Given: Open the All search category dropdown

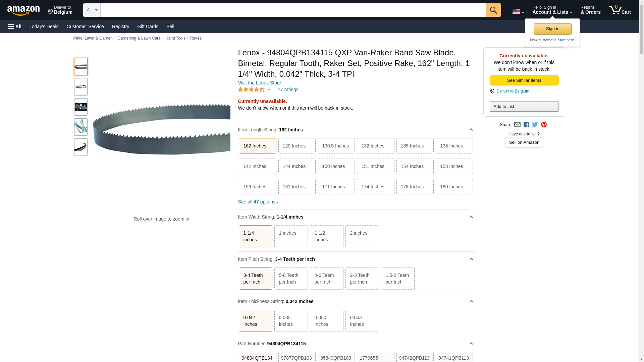Looking at the screenshot, I should coord(92,10).
